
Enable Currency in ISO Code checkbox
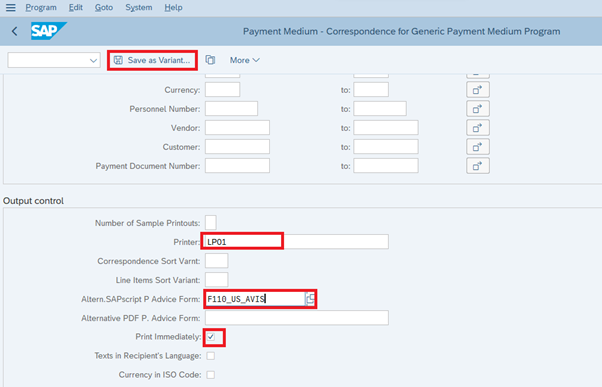pyautogui.click(x=210, y=375)
